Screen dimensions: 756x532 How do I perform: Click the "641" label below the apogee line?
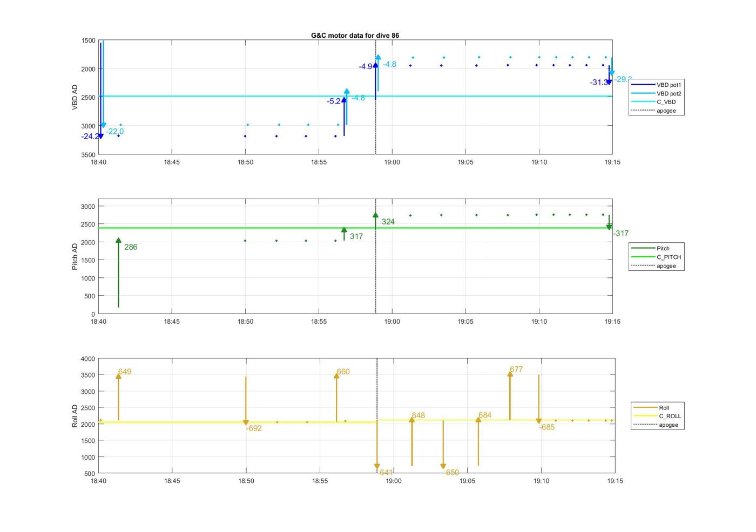click(x=386, y=473)
